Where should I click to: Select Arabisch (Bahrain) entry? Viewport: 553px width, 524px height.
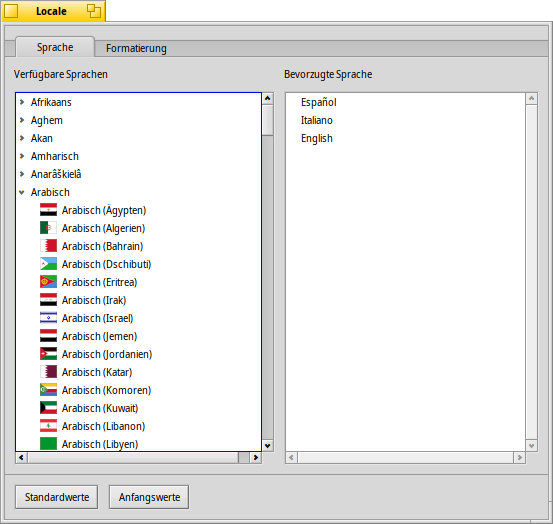pyautogui.click(x=139, y=246)
